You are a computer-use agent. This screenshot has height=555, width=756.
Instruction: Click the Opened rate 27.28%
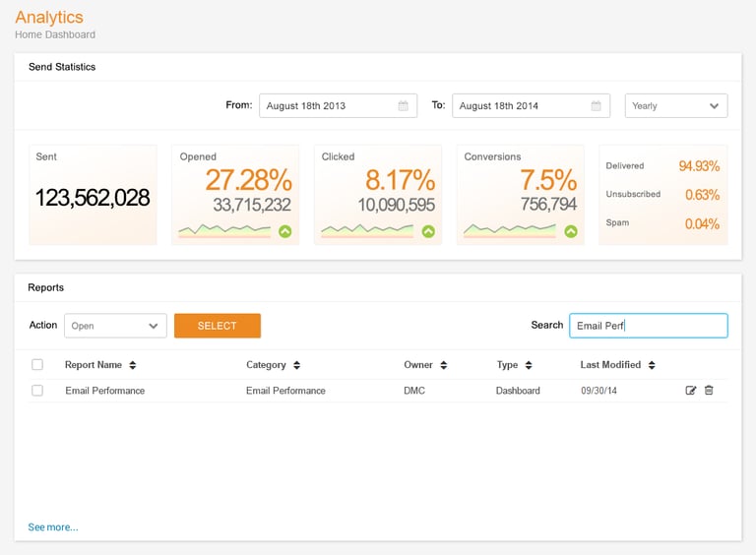pyautogui.click(x=249, y=180)
